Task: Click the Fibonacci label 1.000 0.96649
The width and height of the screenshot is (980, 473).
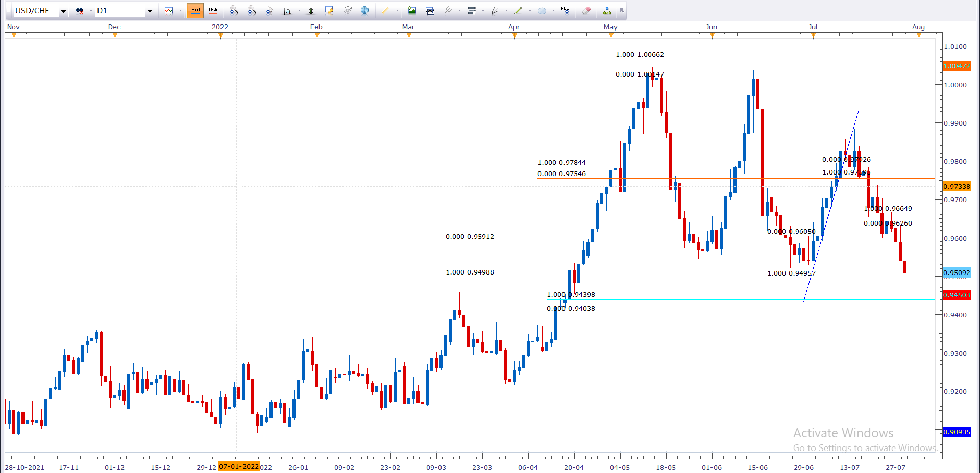Action: point(888,209)
